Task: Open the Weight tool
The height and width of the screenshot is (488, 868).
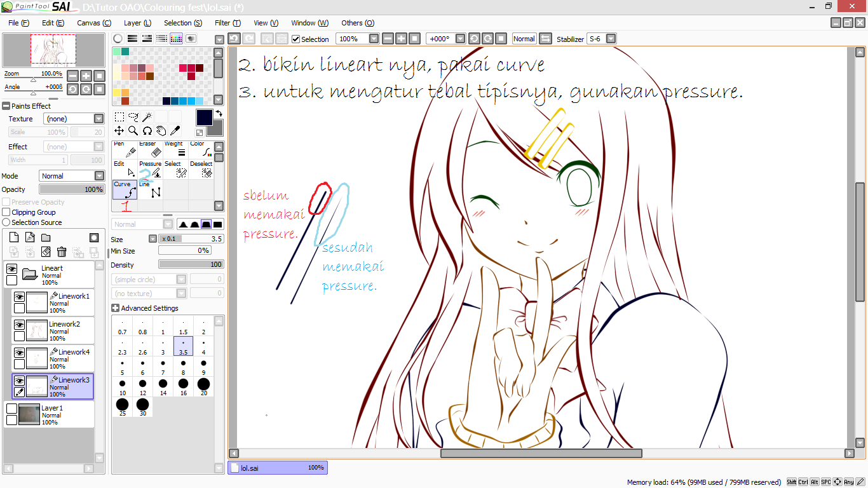Action: coord(176,151)
